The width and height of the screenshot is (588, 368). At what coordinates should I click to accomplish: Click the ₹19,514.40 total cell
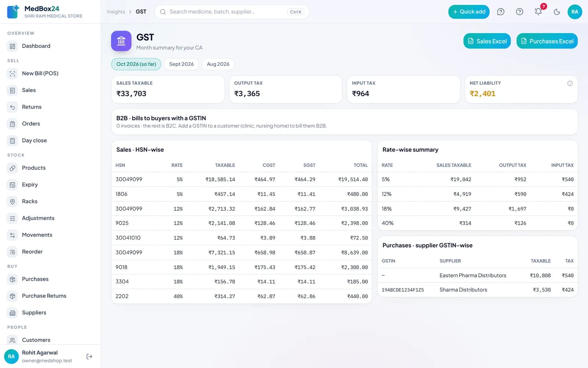[x=353, y=180]
